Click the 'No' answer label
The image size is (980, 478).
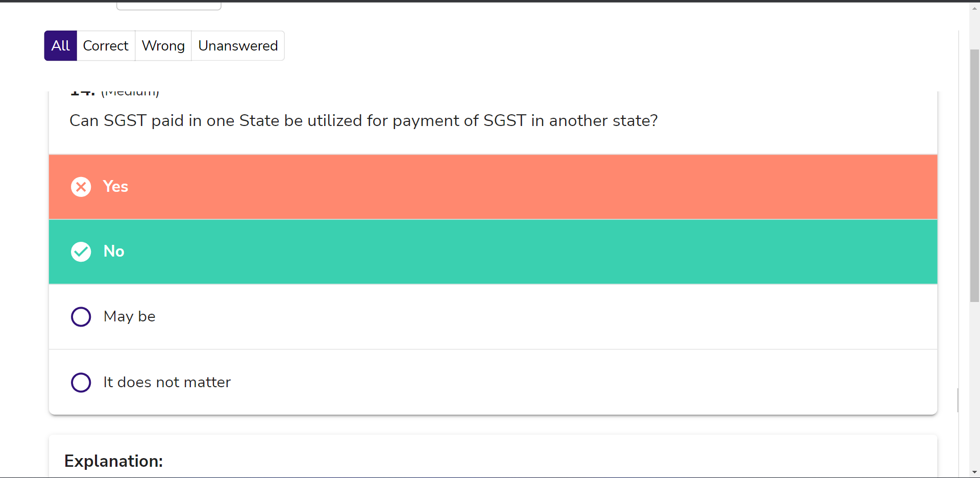click(114, 251)
